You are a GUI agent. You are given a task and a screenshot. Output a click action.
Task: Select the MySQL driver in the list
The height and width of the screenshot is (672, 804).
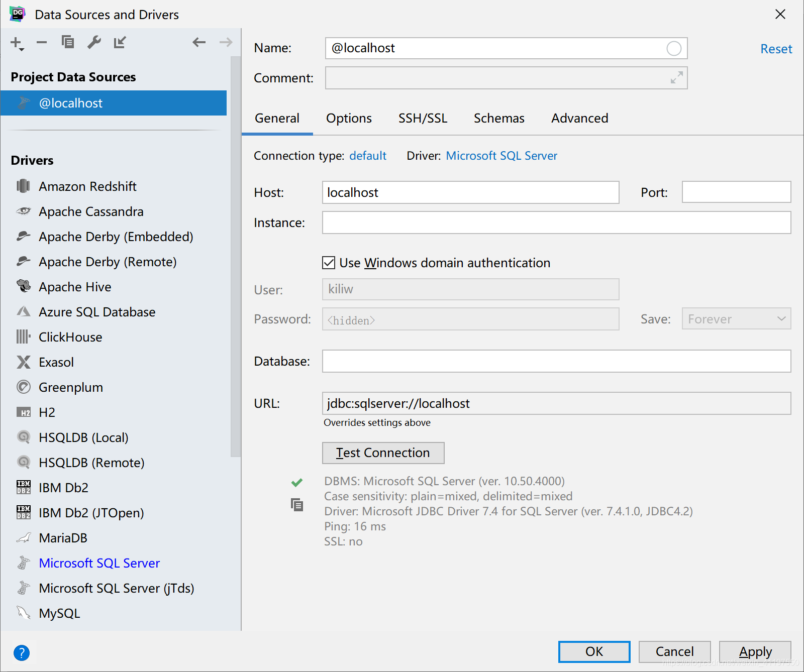tap(59, 613)
